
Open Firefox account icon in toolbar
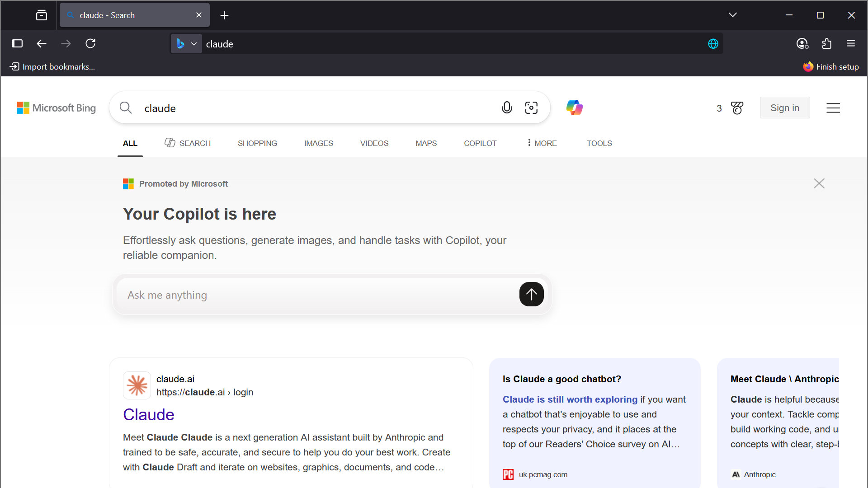(x=802, y=43)
